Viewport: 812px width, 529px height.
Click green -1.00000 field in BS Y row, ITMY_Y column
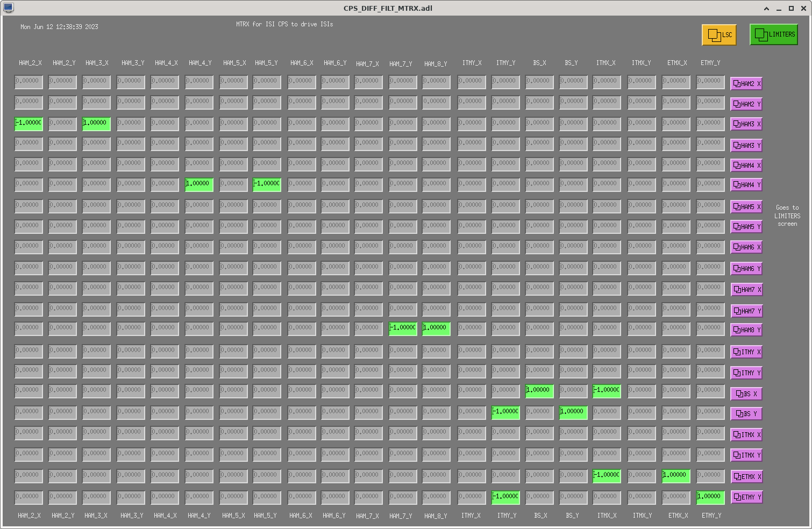pyautogui.click(x=505, y=412)
